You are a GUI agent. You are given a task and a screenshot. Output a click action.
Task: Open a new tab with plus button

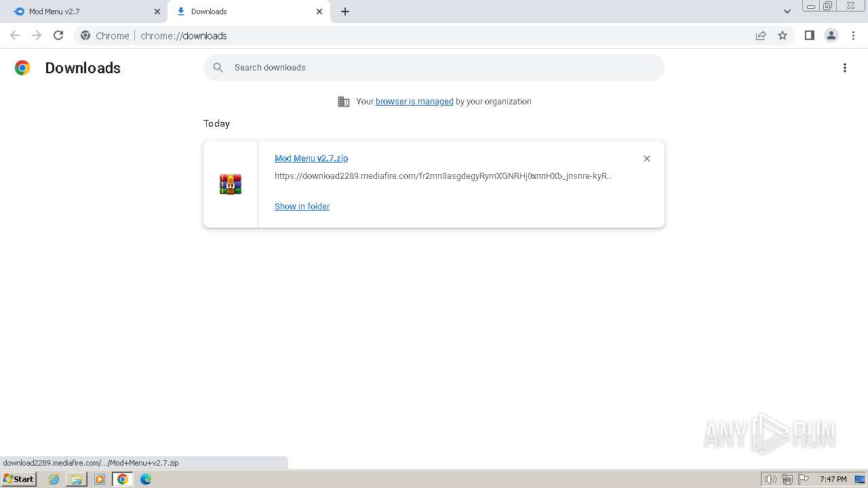point(345,12)
